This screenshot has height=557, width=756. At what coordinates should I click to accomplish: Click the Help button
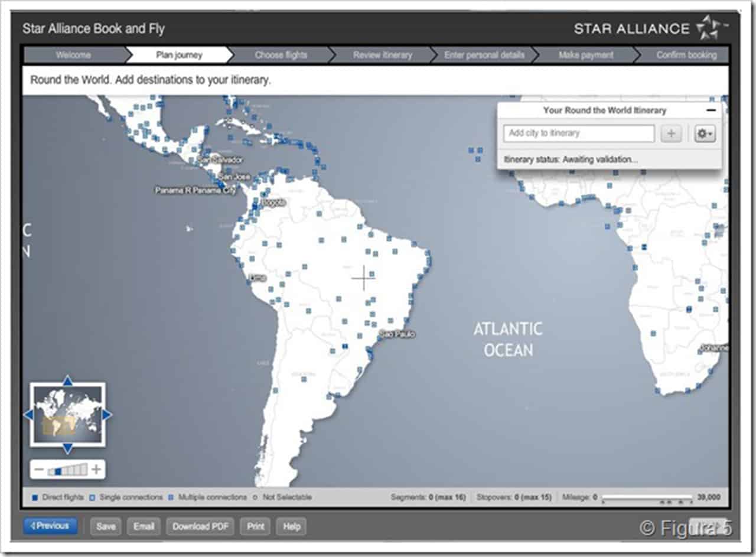point(292,526)
